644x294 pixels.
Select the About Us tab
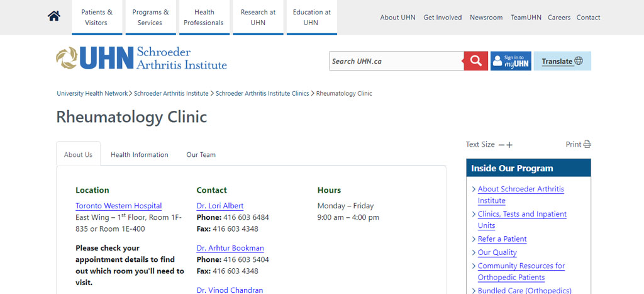[x=78, y=155]
